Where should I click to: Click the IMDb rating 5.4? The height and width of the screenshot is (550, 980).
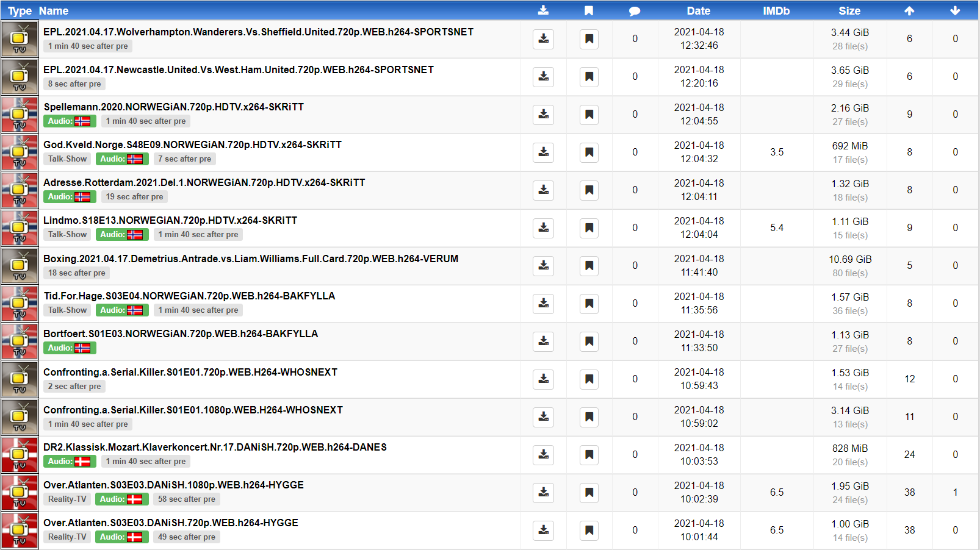[x=777, y=228]
